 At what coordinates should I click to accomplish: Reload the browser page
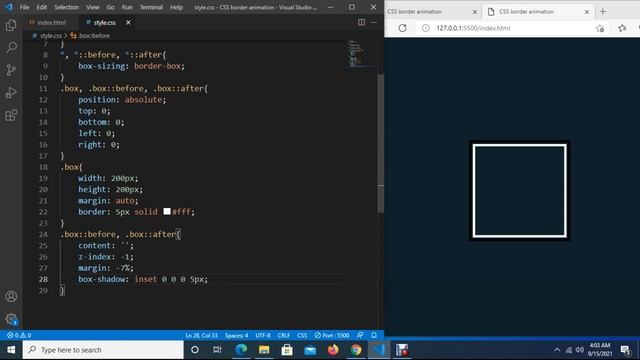pos(402,28)
